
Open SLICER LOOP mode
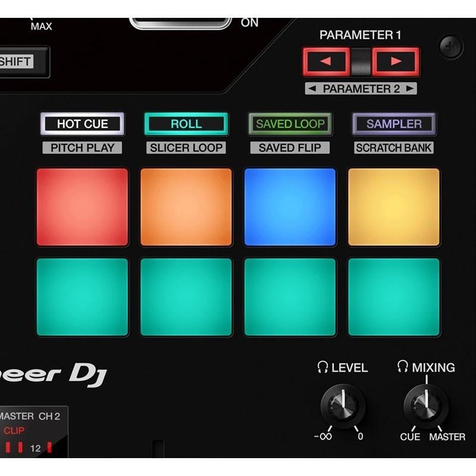point(186,147)
